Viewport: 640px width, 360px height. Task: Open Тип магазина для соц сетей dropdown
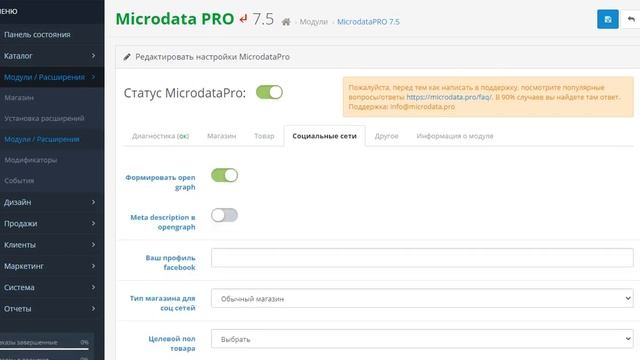click(x=422, y=298)
